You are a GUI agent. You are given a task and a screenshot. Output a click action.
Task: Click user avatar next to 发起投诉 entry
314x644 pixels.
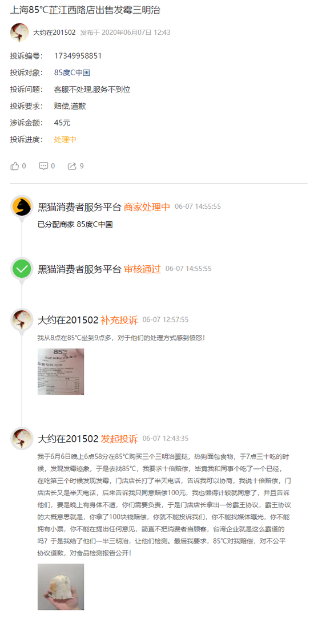click(22, 439)
